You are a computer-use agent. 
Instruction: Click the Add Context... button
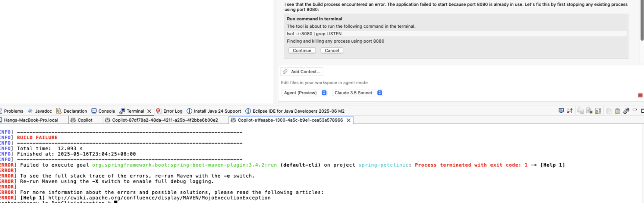pyautogui.click(x=302, y=72)
